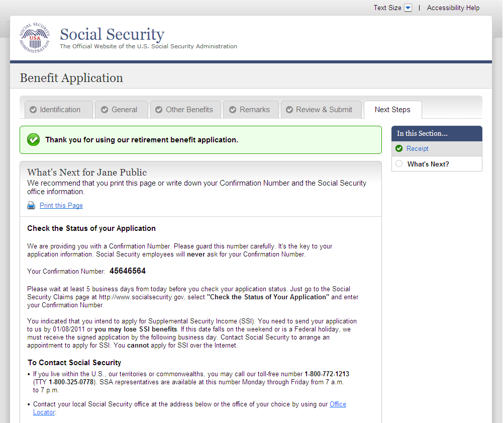Click the checkmark icon on Remarks tab
This screenshot has width=504, height=423.
[x=233, y=110]
